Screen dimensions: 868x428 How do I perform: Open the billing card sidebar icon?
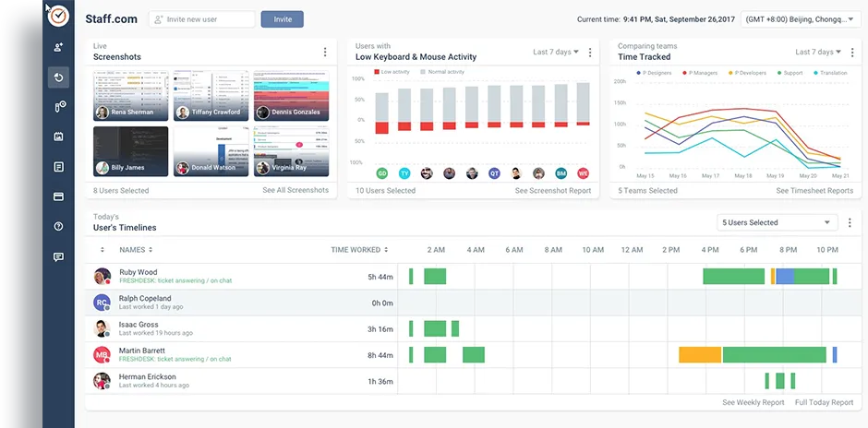click(58, 196)
